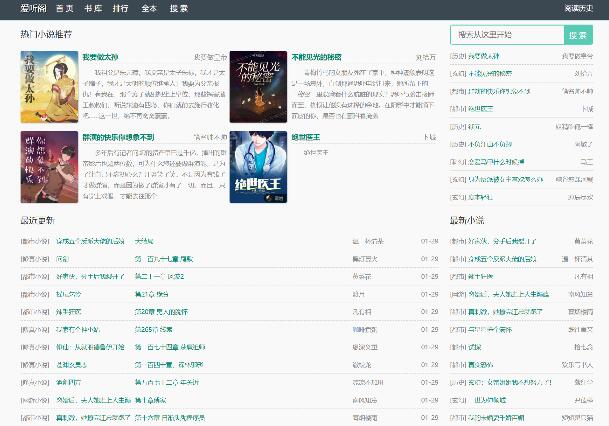The height and width of the screenshot is (426, 609).
Task: Open the 不能见光的秘密 book cover
Action: (x=258, y=86)
